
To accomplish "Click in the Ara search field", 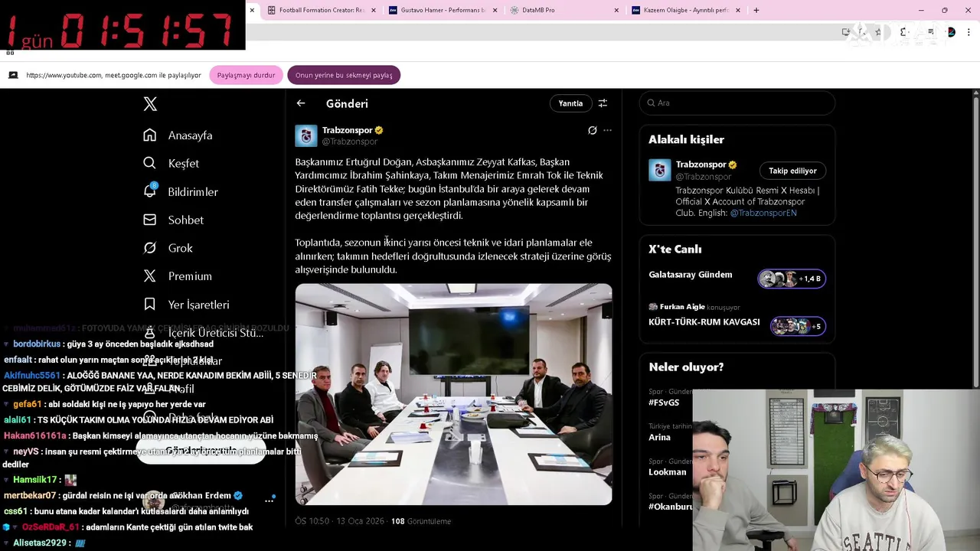I will 737,103.
